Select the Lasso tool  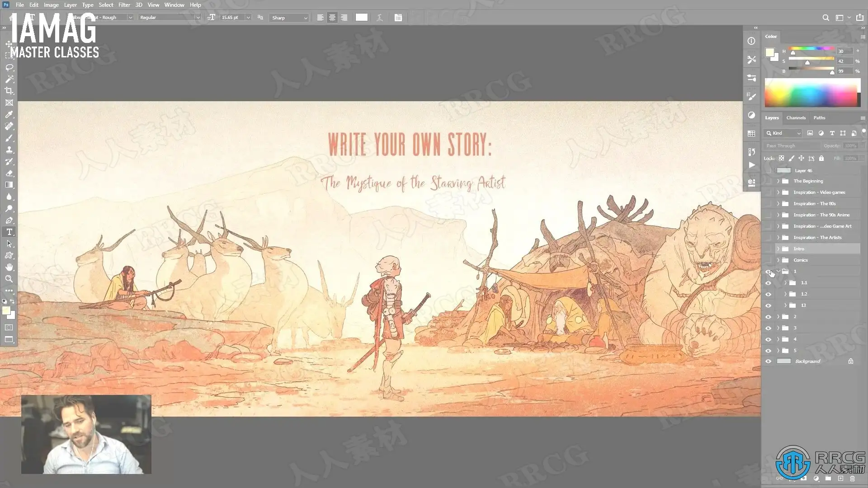pyautogui.click(x=9, y=67)
